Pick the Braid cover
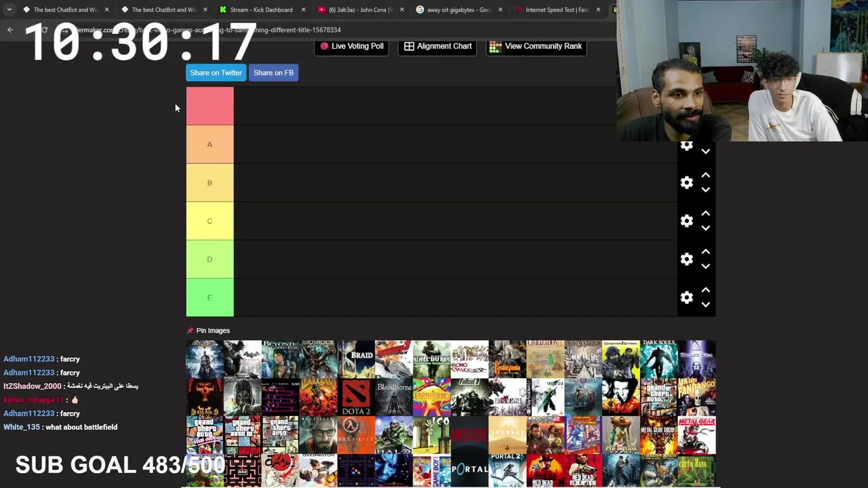The image size is (868, 488). pos(356,359)
